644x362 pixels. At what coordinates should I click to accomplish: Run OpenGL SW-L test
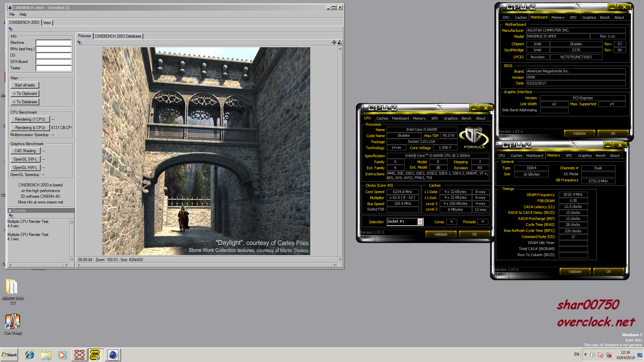coord(25,159)
